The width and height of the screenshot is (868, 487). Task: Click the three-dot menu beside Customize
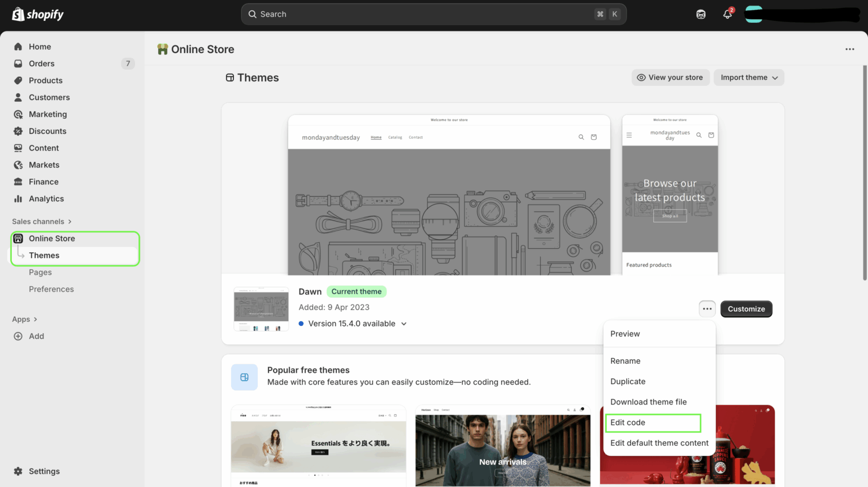point(707,309)
